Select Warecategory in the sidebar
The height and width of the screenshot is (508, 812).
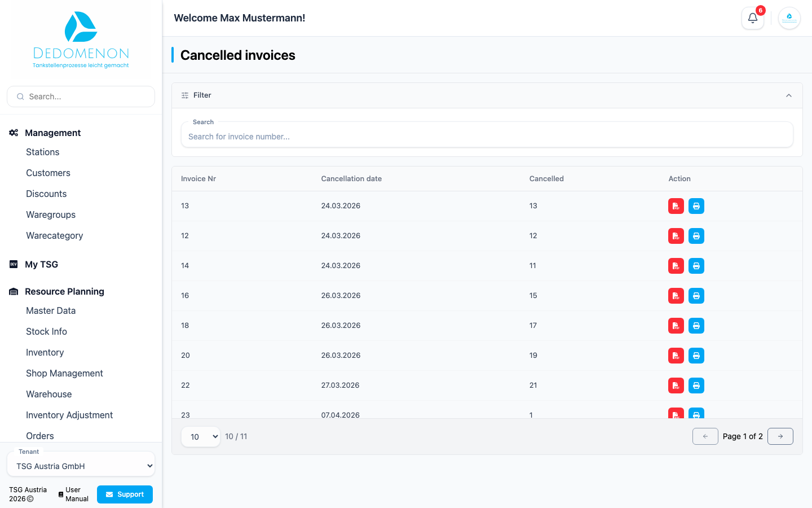point(55,235)
